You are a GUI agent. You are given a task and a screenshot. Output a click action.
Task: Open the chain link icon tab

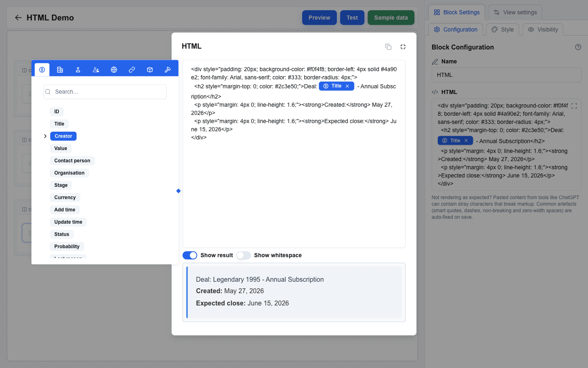tap(132, 70)
